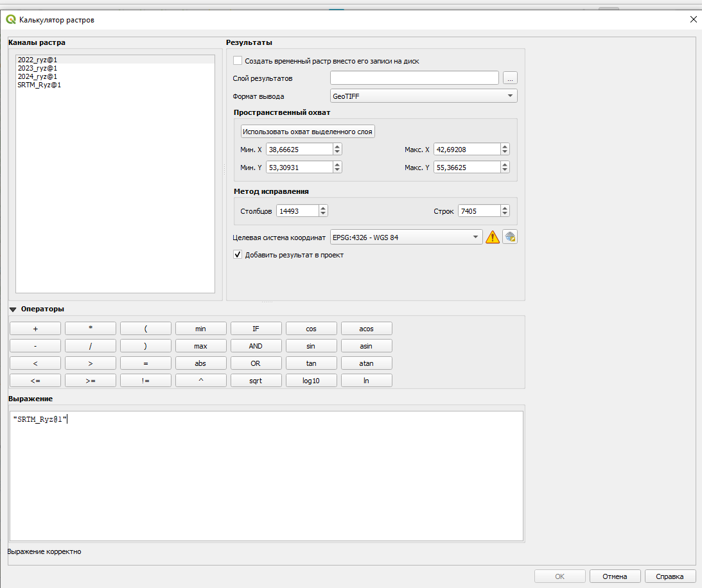The width and height of the screenshot is (702, 588).
Task: Open the EPSG:4326 target CRS dropdown
Action: click(x=407, y=237)
